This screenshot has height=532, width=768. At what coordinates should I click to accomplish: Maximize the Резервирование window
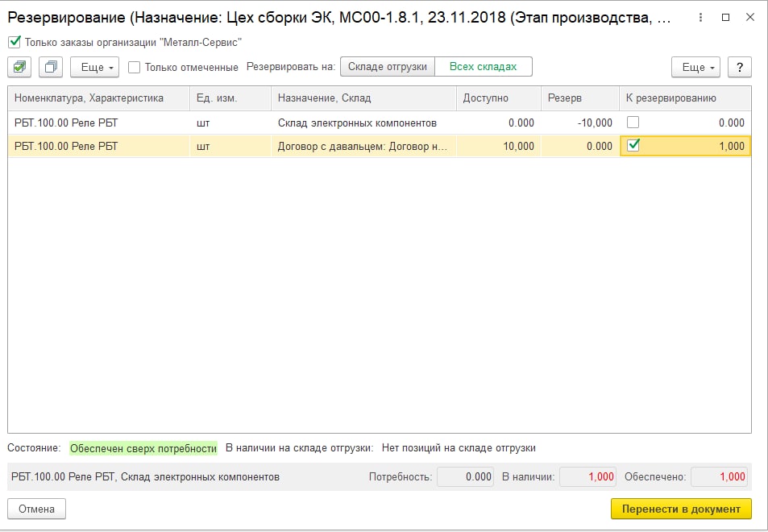pyautogui.click(x=726, y=18)
